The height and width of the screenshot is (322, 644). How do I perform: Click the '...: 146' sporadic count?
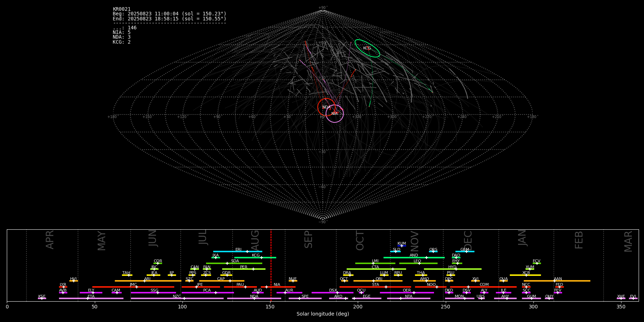point(125,28)
